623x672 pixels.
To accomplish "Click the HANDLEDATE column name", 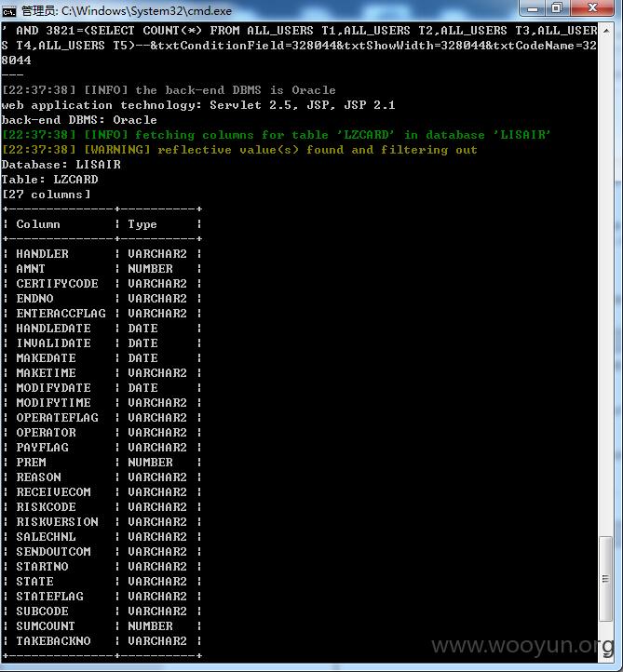I will (x=53, y=329).
